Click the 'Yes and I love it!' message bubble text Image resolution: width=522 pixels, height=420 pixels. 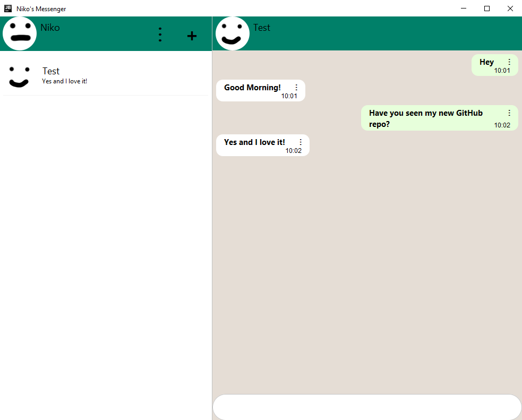254,142
